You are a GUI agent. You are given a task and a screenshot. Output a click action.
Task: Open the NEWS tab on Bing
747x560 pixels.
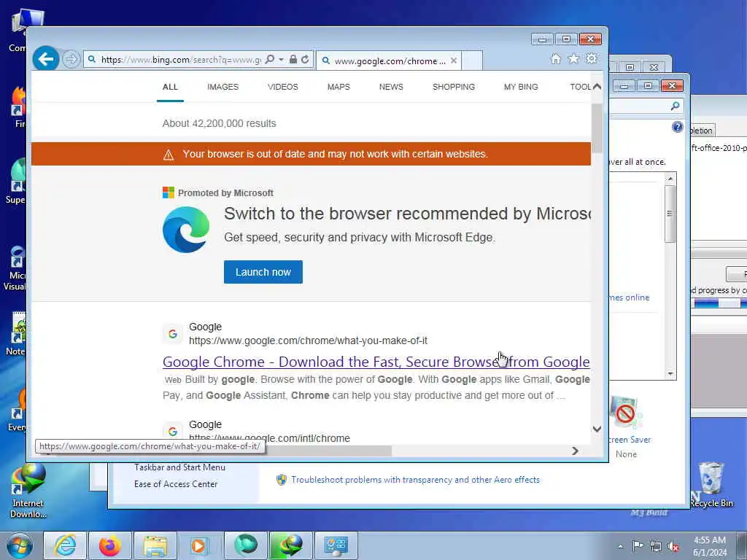[x=391, y=87]
